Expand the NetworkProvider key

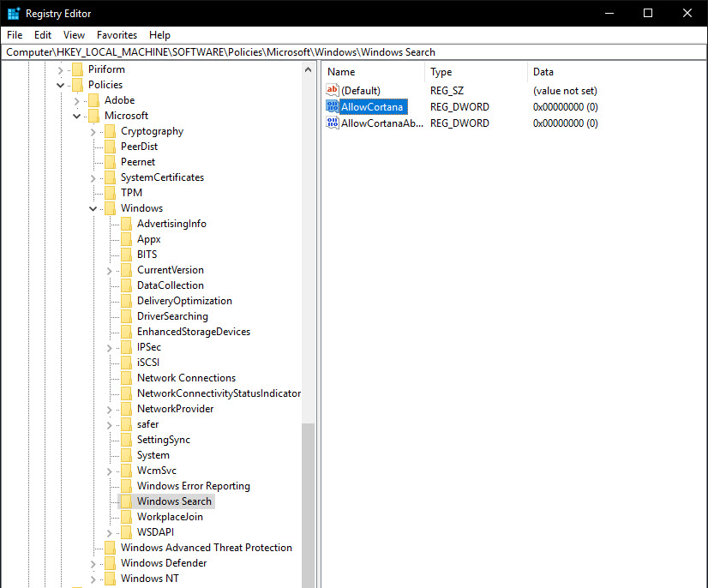point(109,410)
